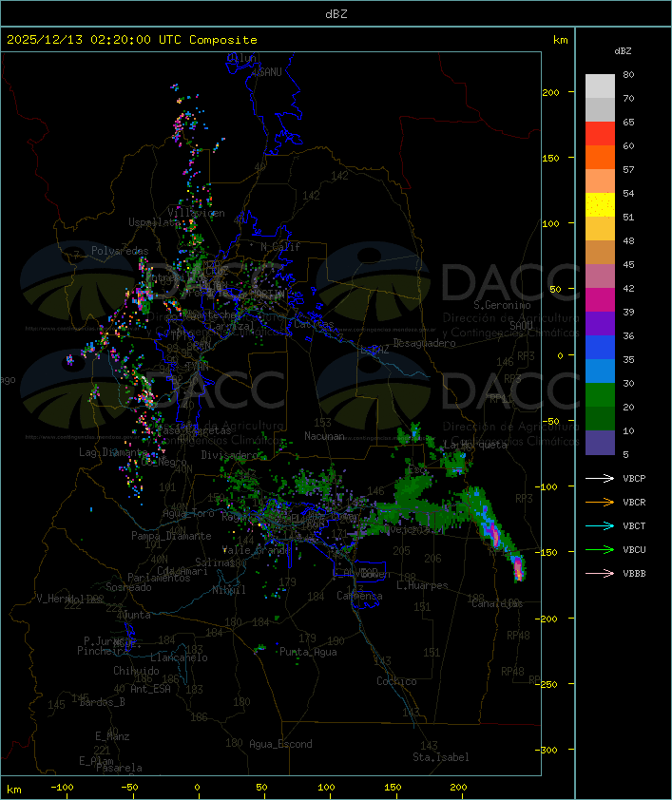Click the 'Nihuil' map label
This screenshot has width=672, height=800.
(x=230, y=590)
